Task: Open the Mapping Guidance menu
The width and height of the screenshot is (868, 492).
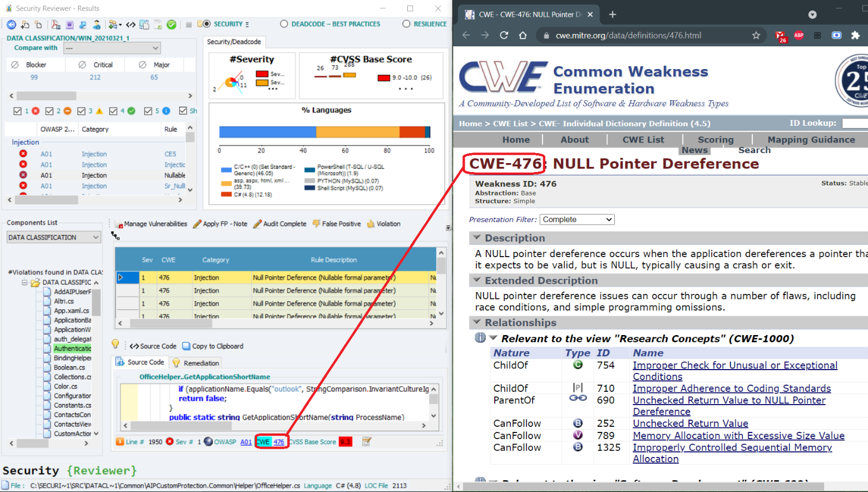Action: point(811,140)
